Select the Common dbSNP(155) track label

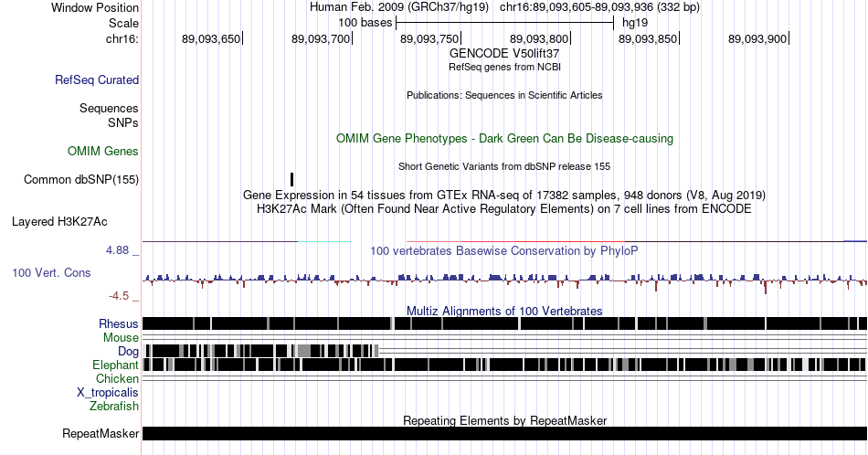pos(80,179)
